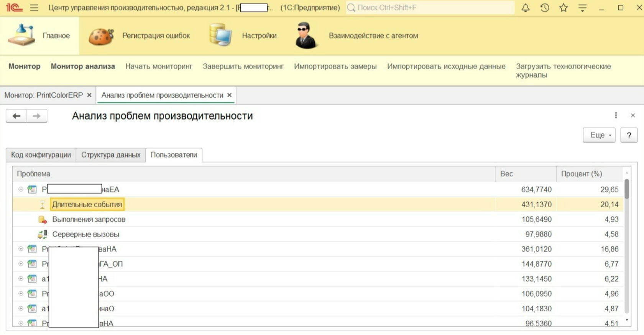
Task: Click the user icon in the 104,1830 row
Action: pyautogui.click(x=32, y=309)
